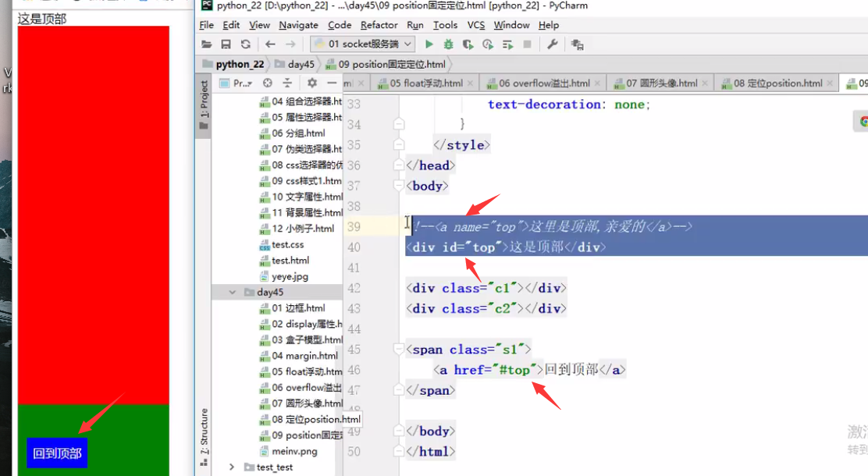Toggle the Z: Structure side tool window
This screenshot has width=868, height=476.
pos(204,437)
